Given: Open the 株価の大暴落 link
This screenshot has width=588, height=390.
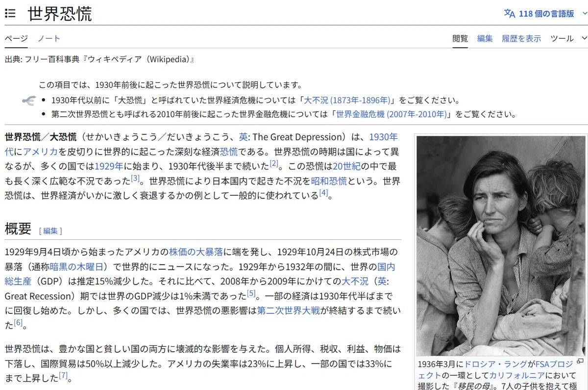Looking at the screenshot, I should coord(196,252).
